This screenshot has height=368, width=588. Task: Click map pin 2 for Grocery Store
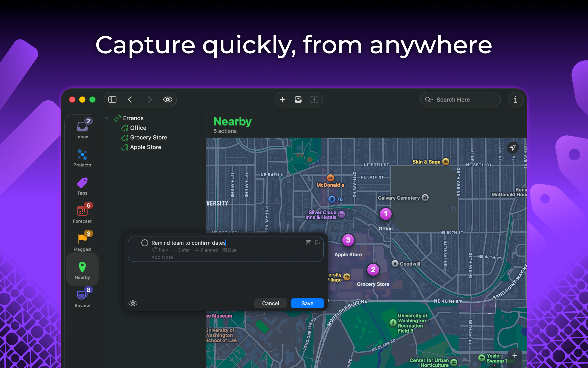coord(373,270)
